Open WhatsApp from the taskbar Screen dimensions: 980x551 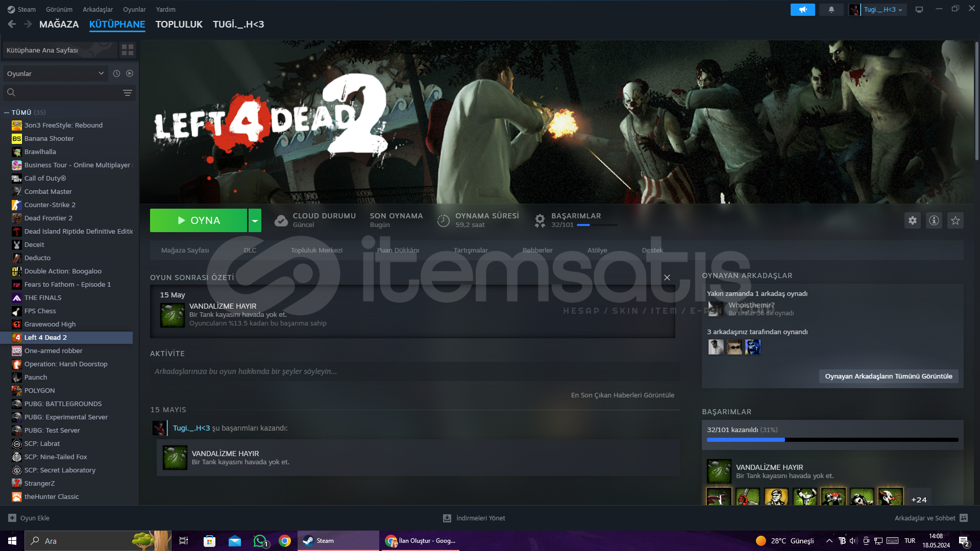(260, 541)
